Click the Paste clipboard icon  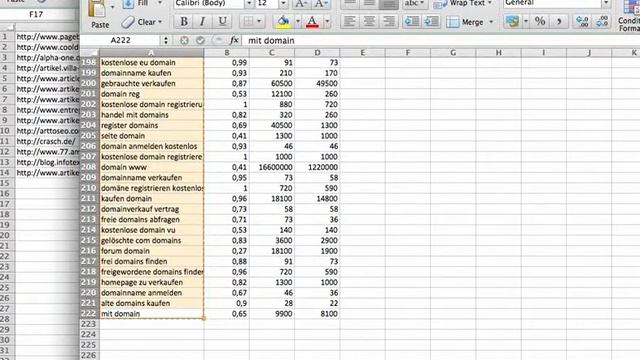97,8
